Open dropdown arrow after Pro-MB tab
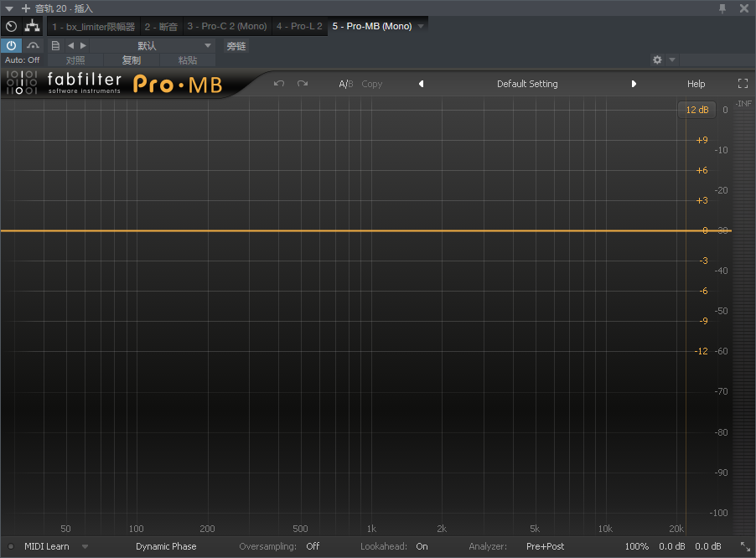This screenshot has height=558, width=756. tap(421, 27)
